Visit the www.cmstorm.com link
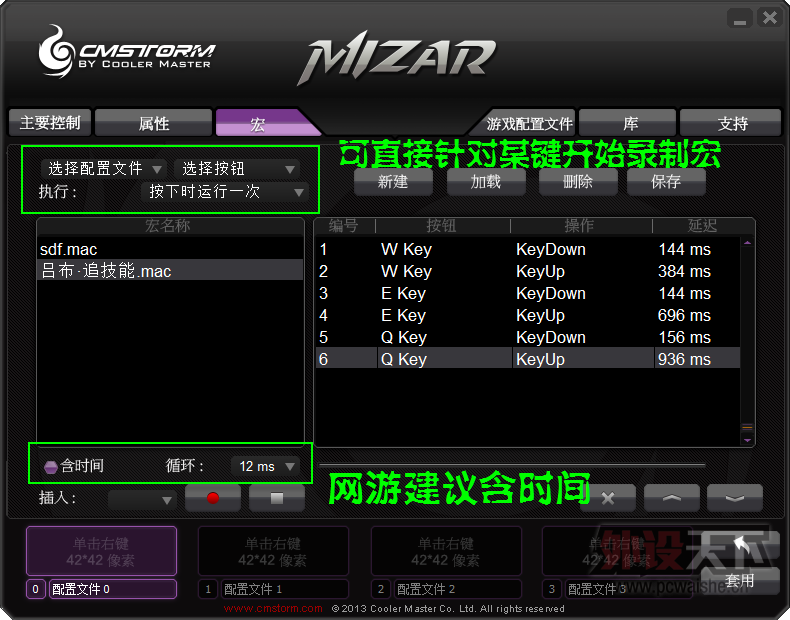This screenshot has height=620, width=790. pos(273,608)
